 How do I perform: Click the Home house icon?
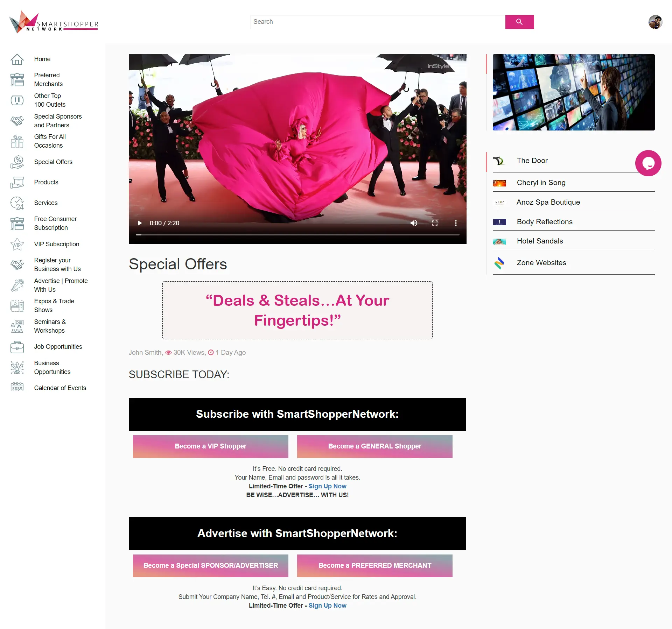tap(17, 59)
